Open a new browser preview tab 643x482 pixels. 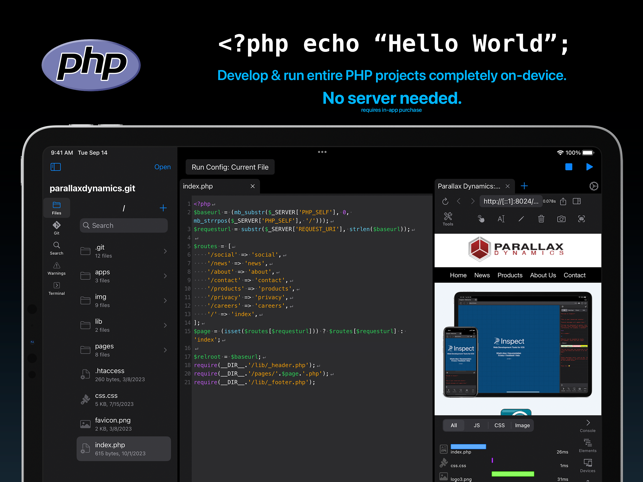(x=524, y=186)
